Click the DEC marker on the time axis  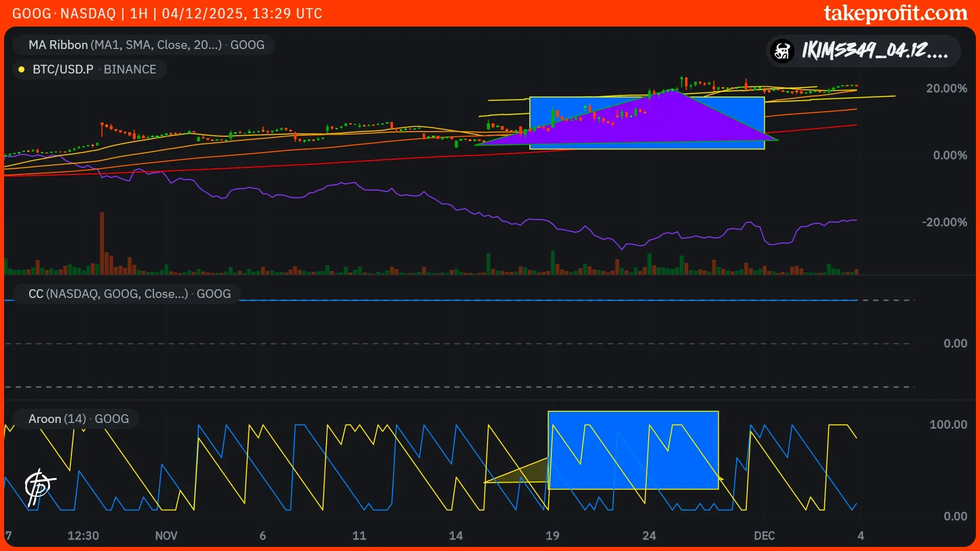tap(764, 536)
